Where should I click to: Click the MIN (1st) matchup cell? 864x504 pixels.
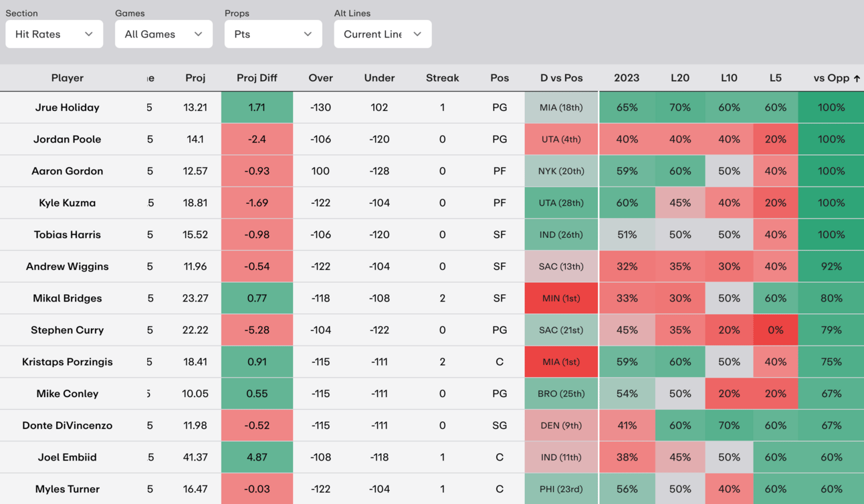pos(561,298)
